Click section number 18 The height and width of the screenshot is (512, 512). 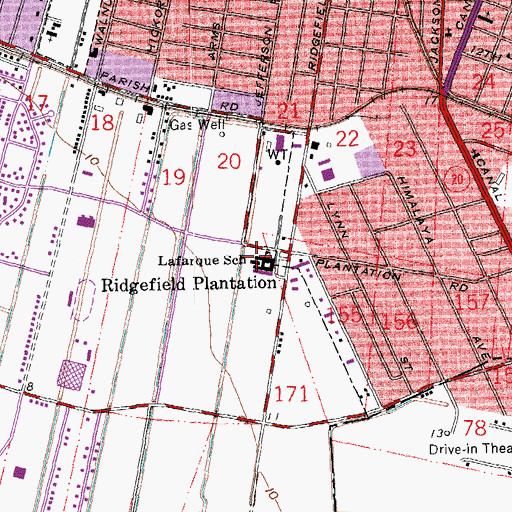point(102,123)
